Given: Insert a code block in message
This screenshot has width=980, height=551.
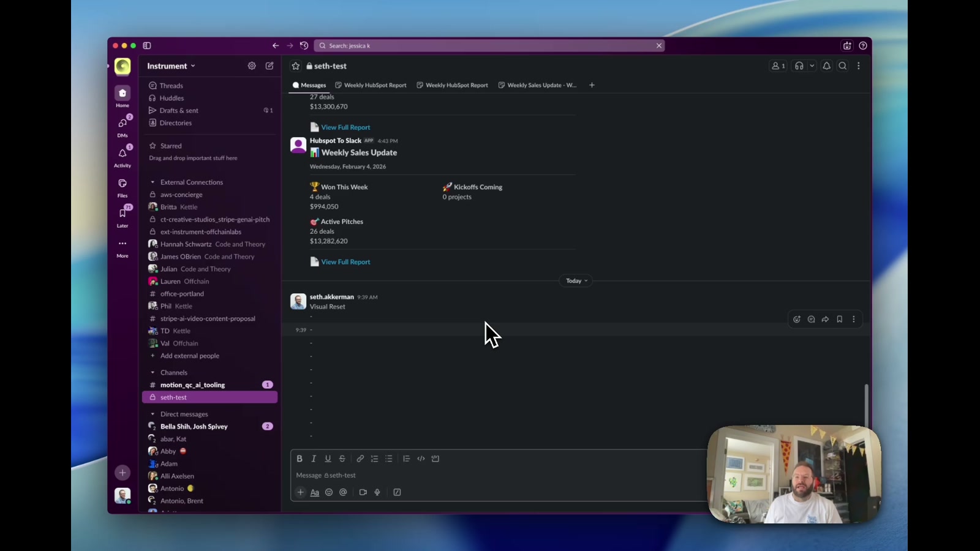Looking at the screenshot, I should pyautogui.click(x=435, y=459).
